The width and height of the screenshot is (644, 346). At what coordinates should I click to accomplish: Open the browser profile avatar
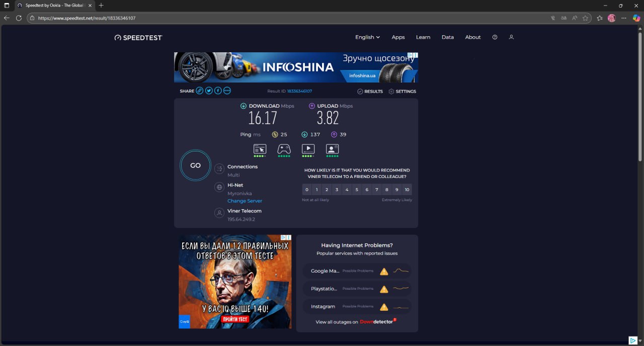click(612, 18)
